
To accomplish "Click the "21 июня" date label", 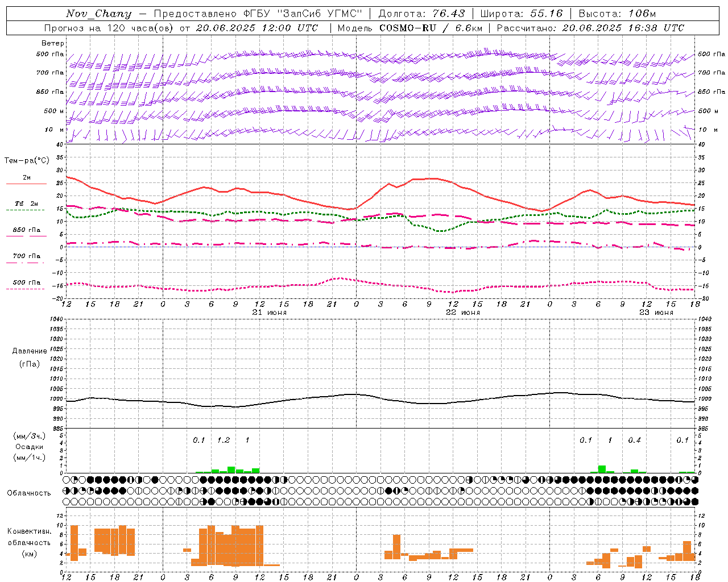I will [x=270, y=313].
